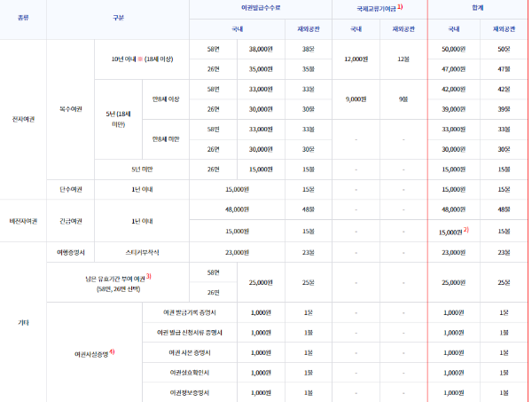Click the '42,000원' total
The width and height of the screenshot is (532, 402).
coord(454,90)
